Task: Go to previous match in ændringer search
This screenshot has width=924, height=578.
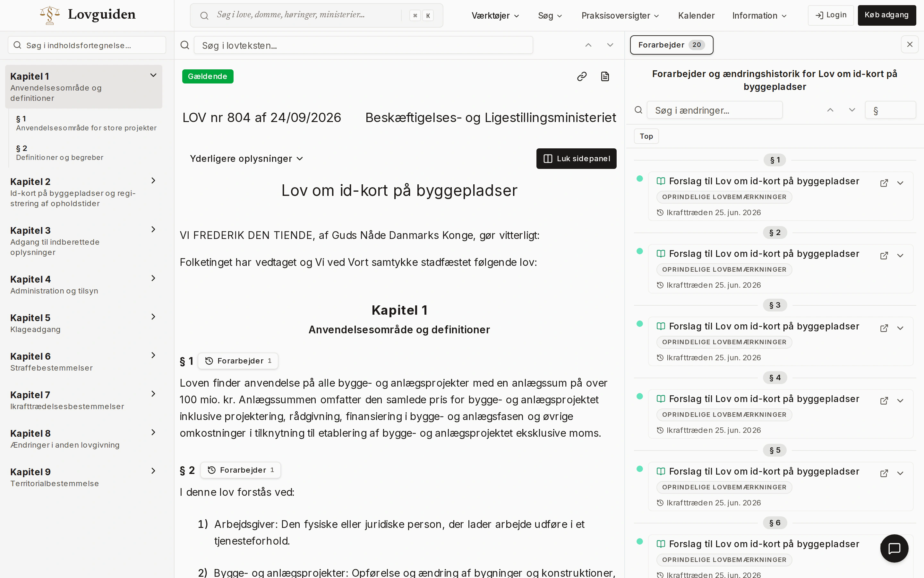Action: 830,110
